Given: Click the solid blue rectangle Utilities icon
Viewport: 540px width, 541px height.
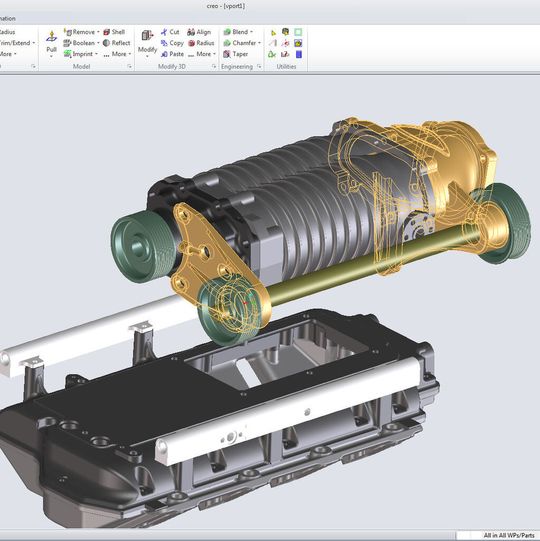Looking at the screenshot, I should [x=299, y=54].
